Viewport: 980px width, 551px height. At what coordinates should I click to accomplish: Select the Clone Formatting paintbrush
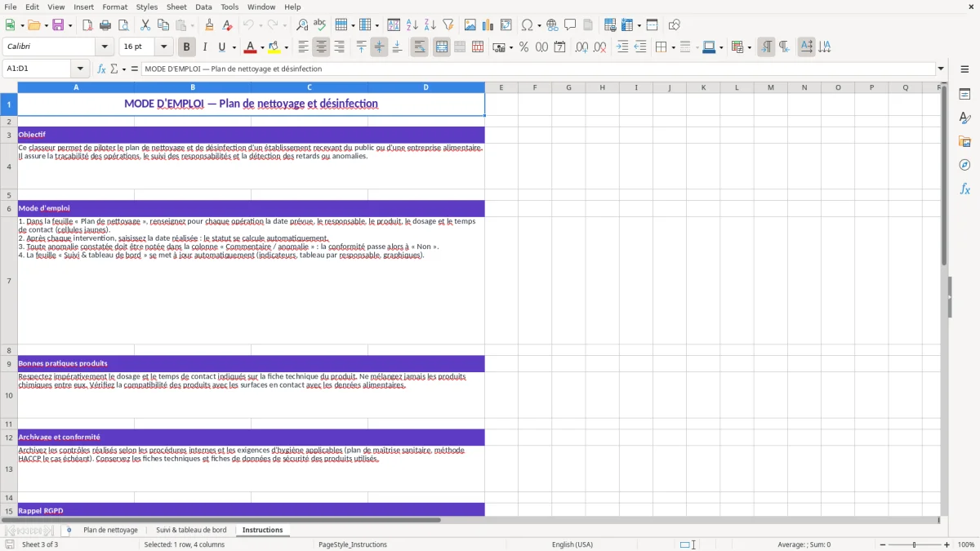(209, 25)
